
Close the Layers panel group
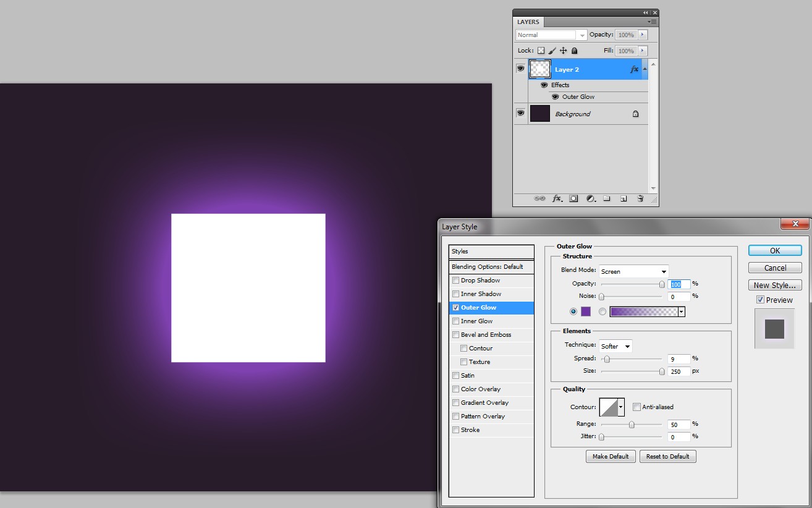[654, 12]
